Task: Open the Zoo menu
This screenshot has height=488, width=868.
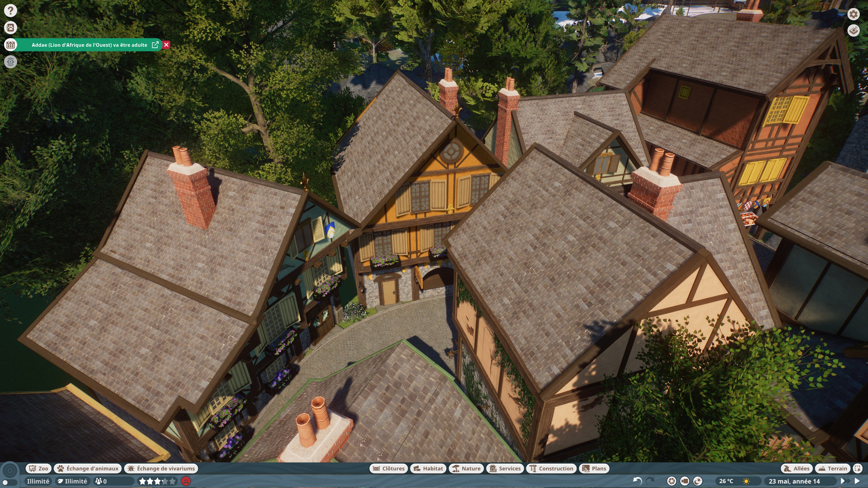Action: tap(39, 468)
